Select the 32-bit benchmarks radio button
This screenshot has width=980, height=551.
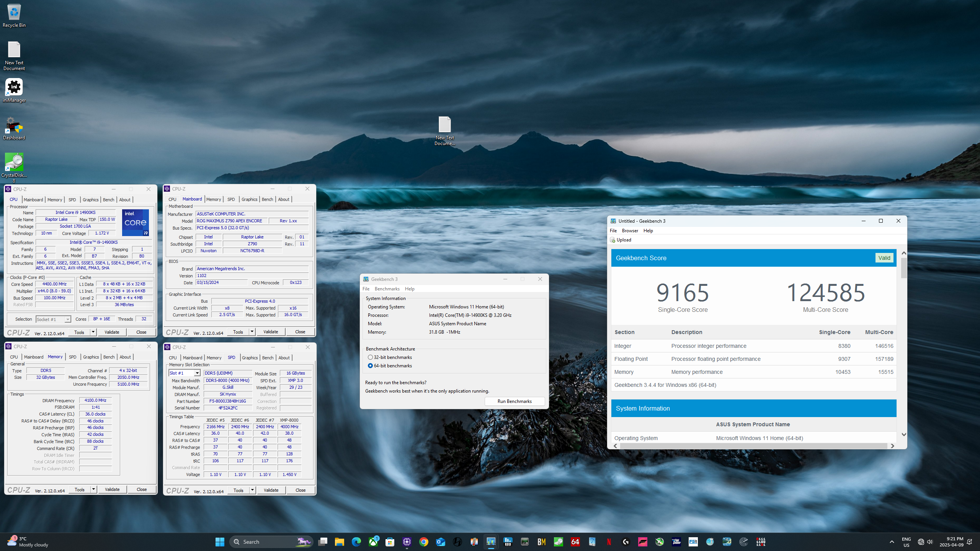pos(370,357)
